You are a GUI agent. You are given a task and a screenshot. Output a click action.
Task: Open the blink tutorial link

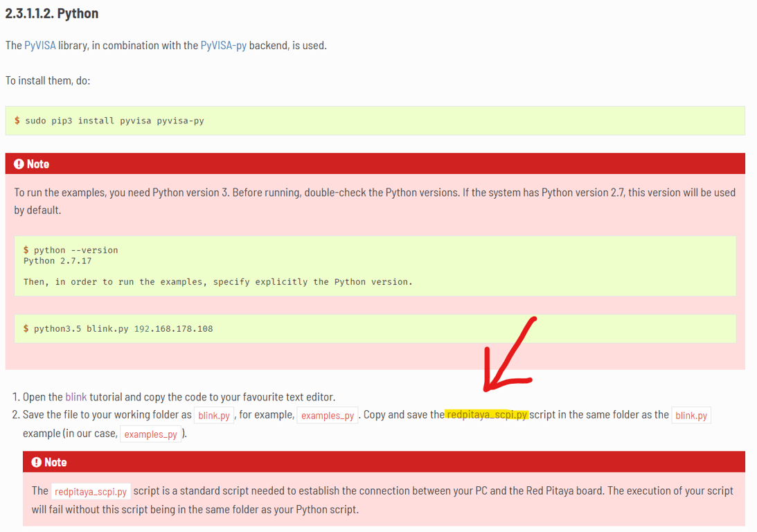click(x=75, y=397)
